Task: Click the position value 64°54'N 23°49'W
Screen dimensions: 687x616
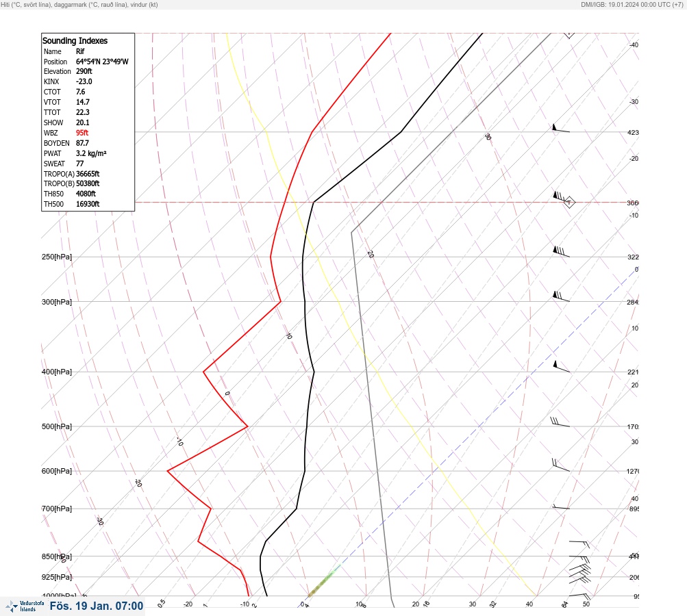Action: pyautogui.click(x=102, y=62)
